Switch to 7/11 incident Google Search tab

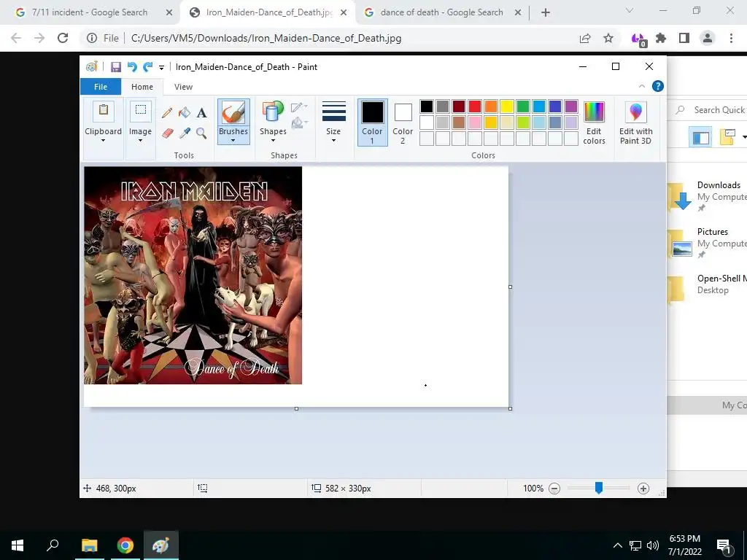click(90, 12)
